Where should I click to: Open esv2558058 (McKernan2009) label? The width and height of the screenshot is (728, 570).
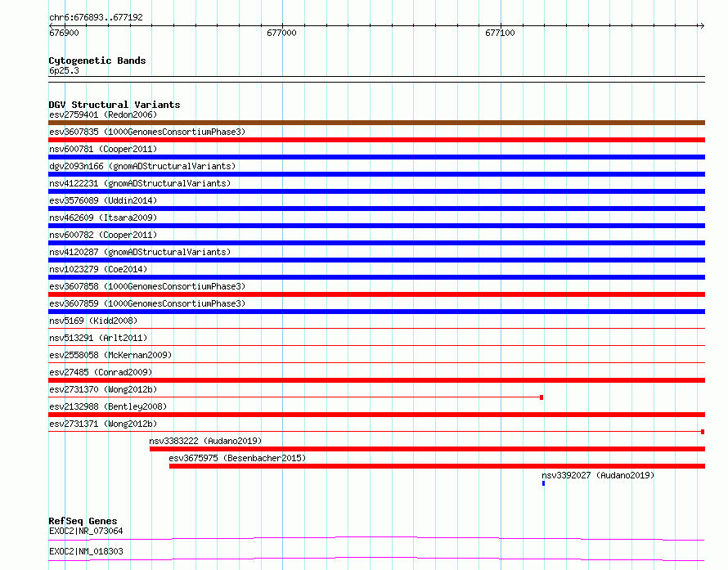pyautogui.click(x=110, y=355)
